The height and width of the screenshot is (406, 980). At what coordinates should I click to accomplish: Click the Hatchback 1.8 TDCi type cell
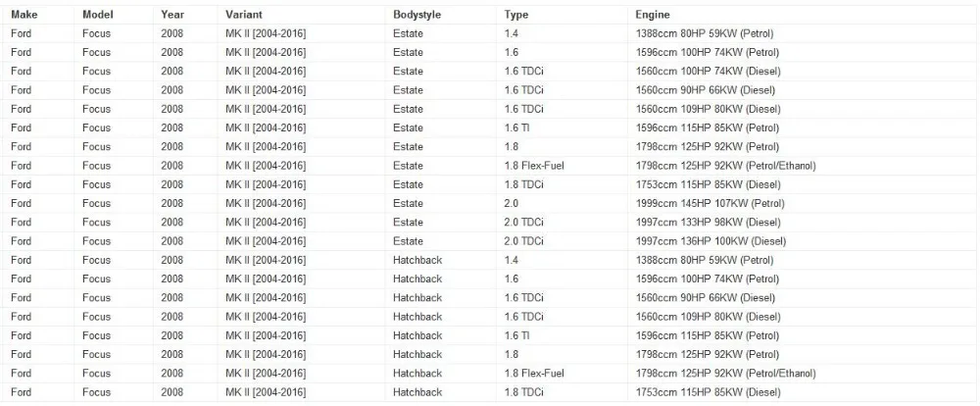coord(562,392)
